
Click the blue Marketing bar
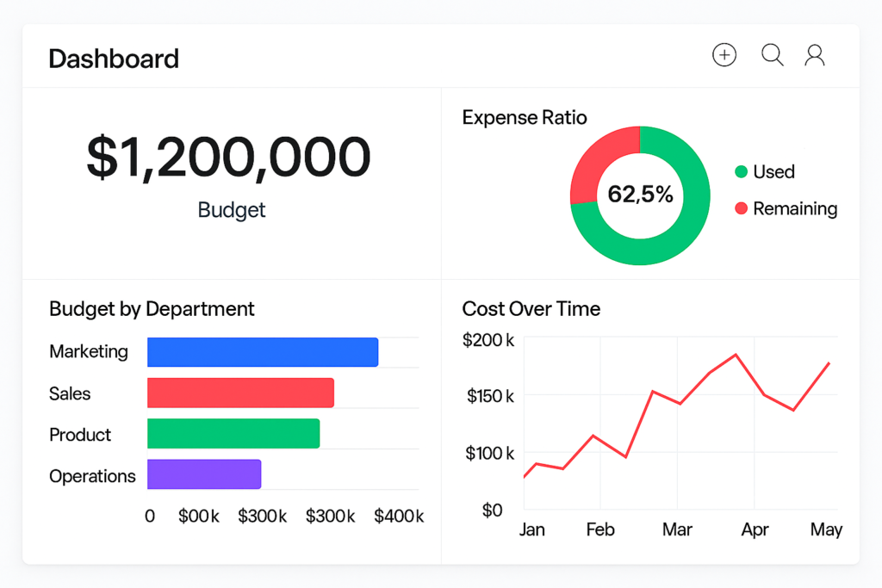point(263,352)
